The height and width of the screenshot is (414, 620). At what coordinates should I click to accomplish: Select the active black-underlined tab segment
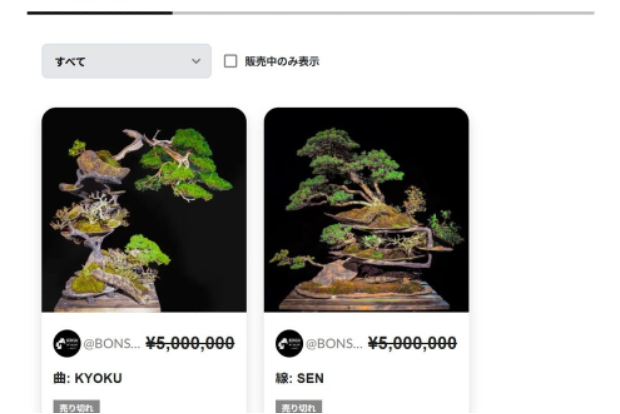pyautogui.click(x=100, y=13)
